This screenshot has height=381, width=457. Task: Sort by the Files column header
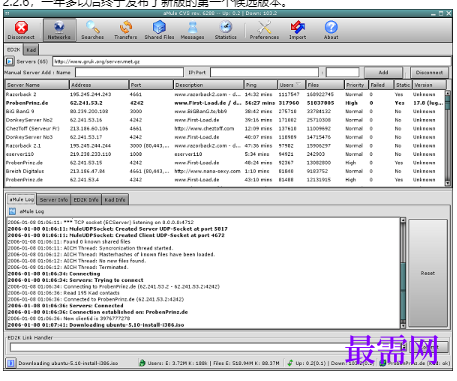[x=325, y=85]
